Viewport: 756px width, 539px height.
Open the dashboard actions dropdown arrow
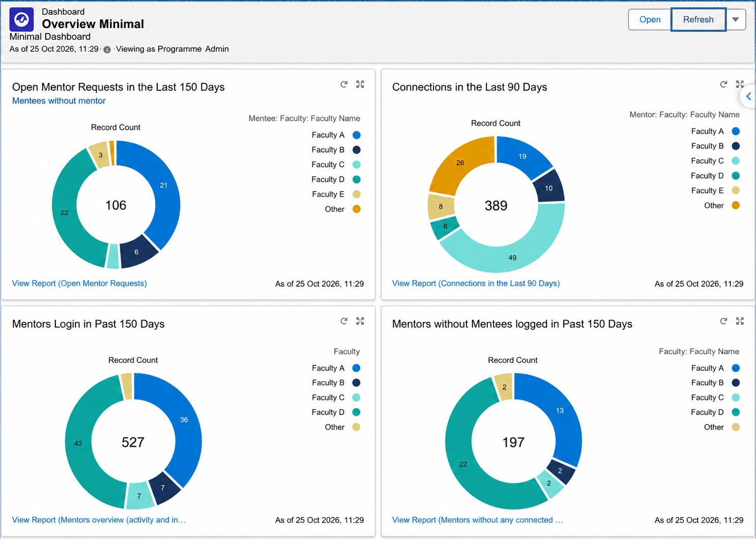[x=736, y=20]
